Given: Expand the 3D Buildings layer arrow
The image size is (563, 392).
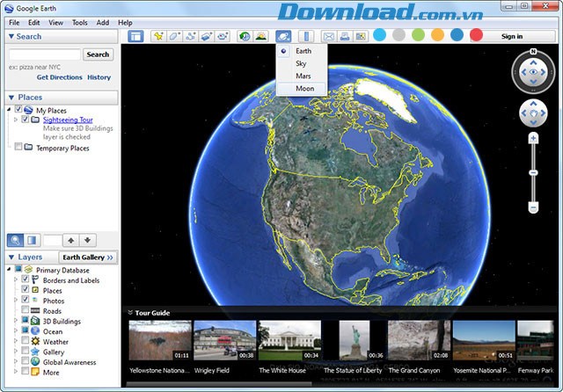Looking at the screenshot, I should click(16, 320).
